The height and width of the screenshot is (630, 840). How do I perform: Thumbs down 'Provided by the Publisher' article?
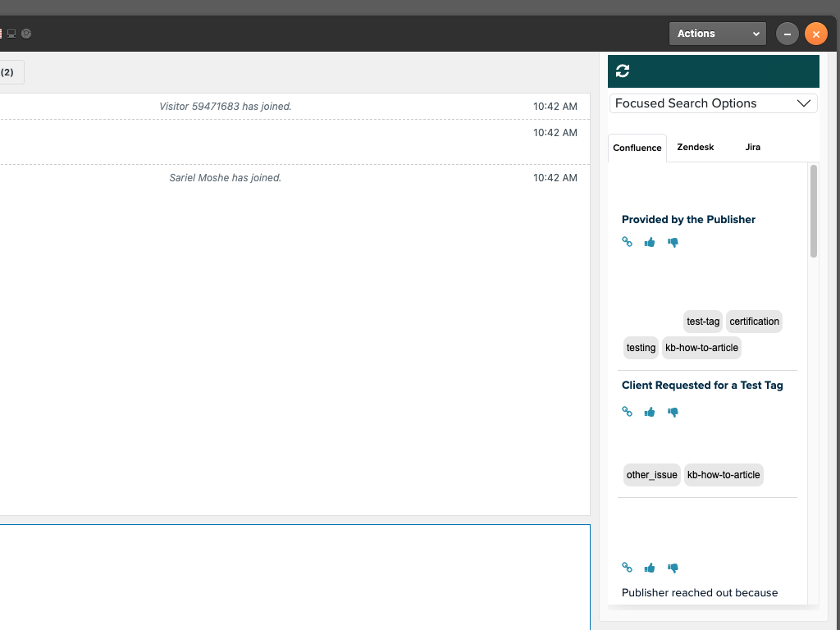click(x=673, y=242)
